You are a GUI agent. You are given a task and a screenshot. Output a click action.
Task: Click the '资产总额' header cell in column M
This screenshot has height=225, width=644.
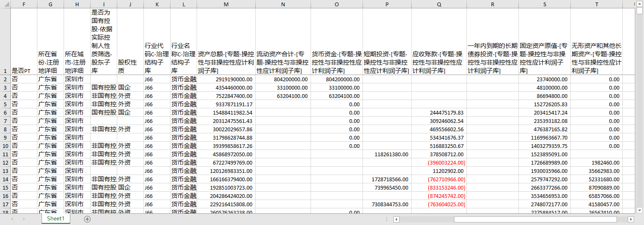[226, 42]
